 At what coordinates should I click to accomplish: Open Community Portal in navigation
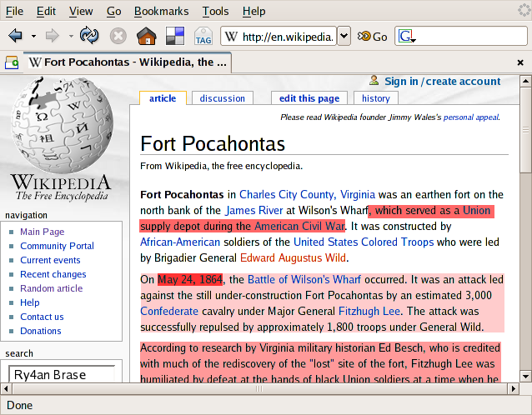pos(57,246)
